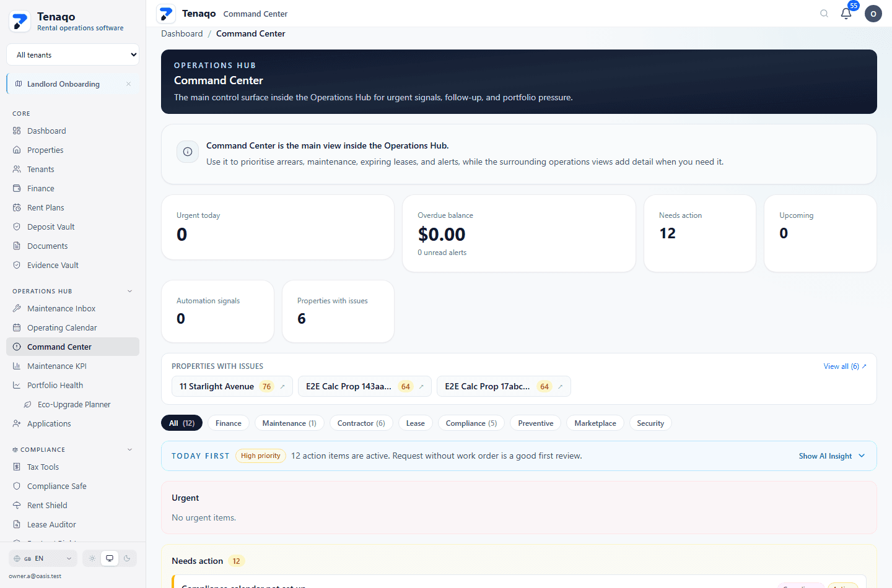The image size is (892, 588).
Task: Expand Show AI Insight
Action: point(832,456)
